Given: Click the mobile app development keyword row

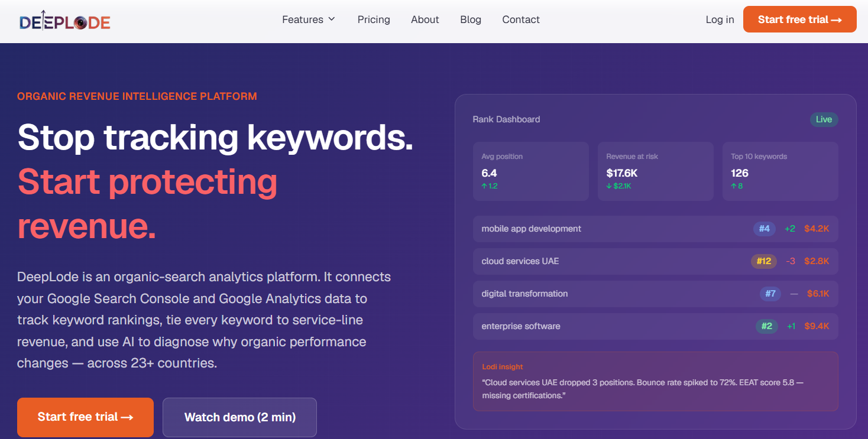Looking at the screenshot, I should coord(655,229).
